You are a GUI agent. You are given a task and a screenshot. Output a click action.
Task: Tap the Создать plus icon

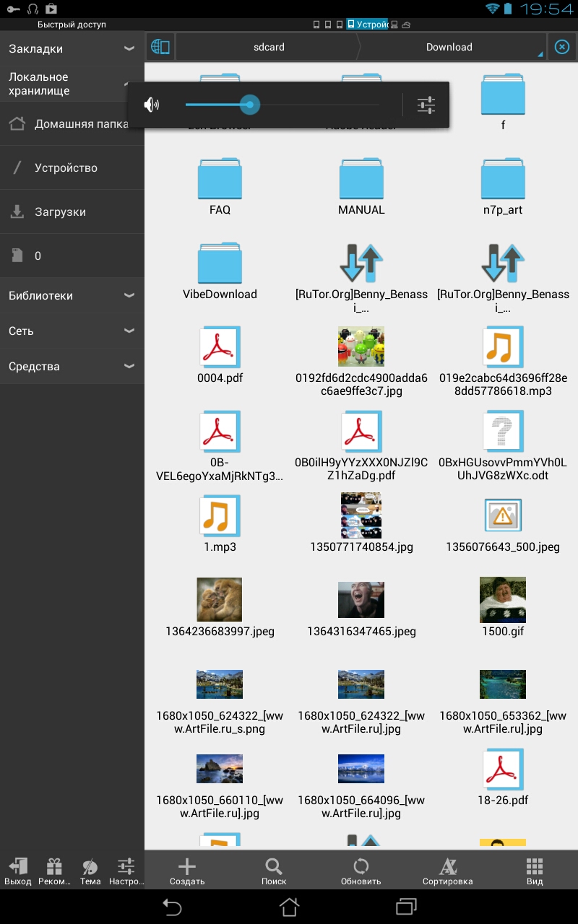tap(187, 869)
